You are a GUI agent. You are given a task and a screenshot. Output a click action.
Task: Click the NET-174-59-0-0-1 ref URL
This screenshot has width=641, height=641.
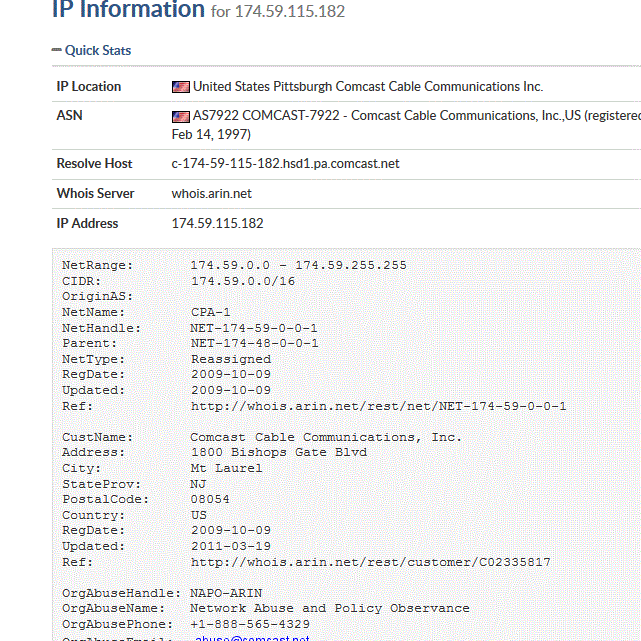(x=379, y=406)
